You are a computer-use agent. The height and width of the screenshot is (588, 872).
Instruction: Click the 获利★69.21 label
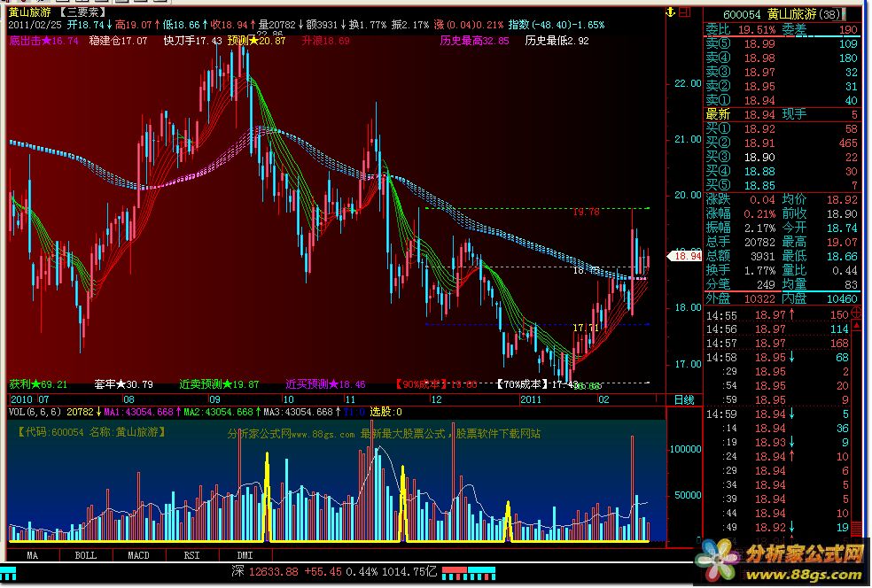(38, 384)
